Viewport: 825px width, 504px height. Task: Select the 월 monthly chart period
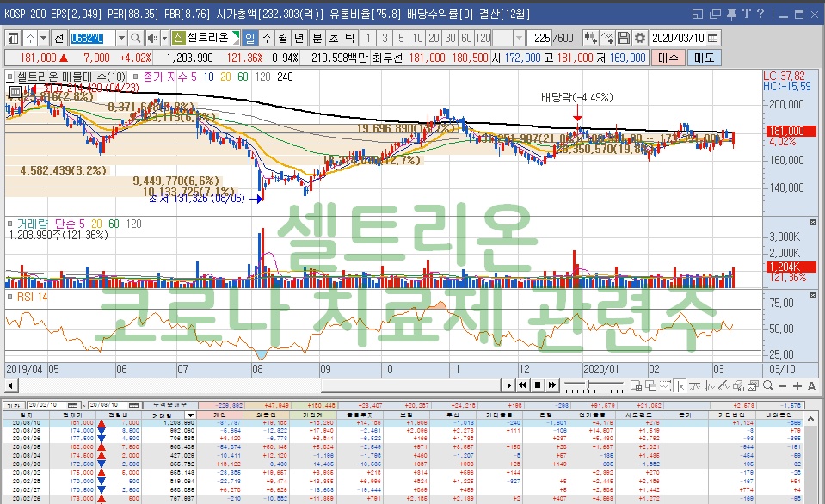pyautogui.click(x=283, y=38)
